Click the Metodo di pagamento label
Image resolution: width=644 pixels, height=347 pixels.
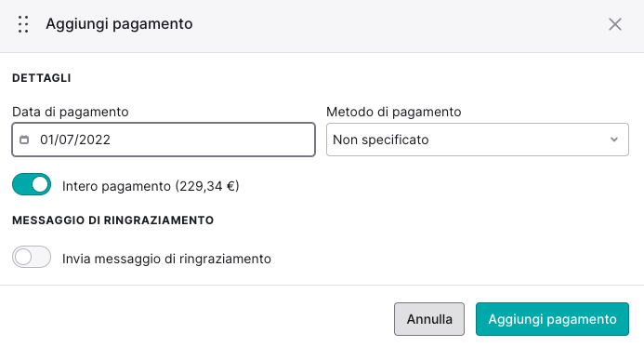394,112
